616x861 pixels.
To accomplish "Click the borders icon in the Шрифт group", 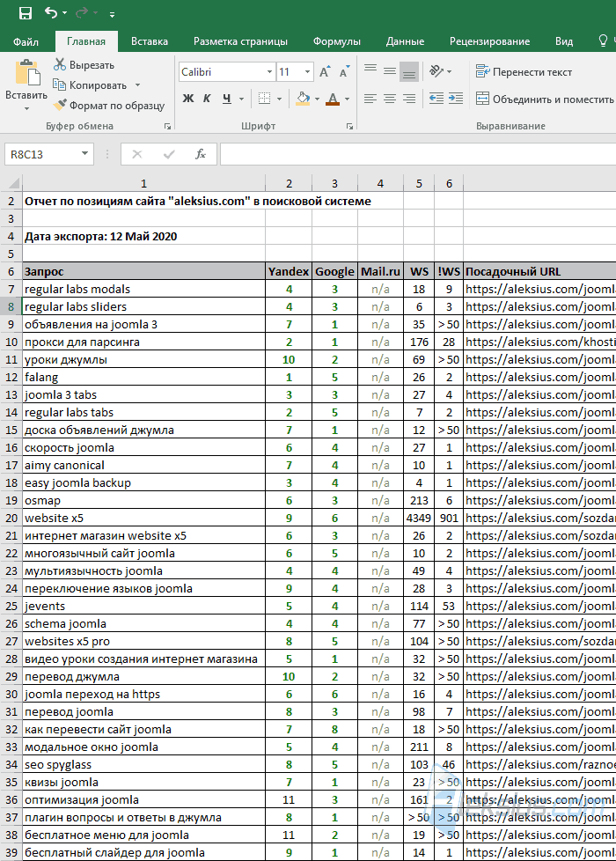I will point(264,99).
